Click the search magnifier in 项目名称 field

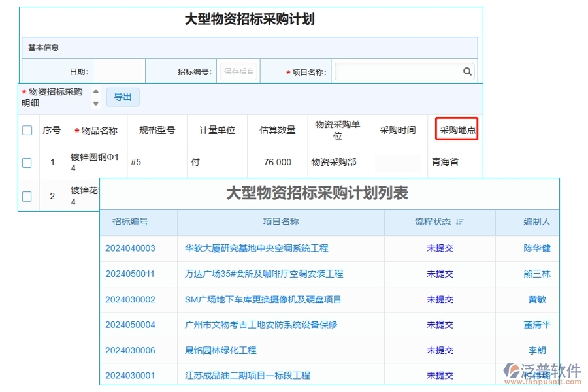[468, 71]
